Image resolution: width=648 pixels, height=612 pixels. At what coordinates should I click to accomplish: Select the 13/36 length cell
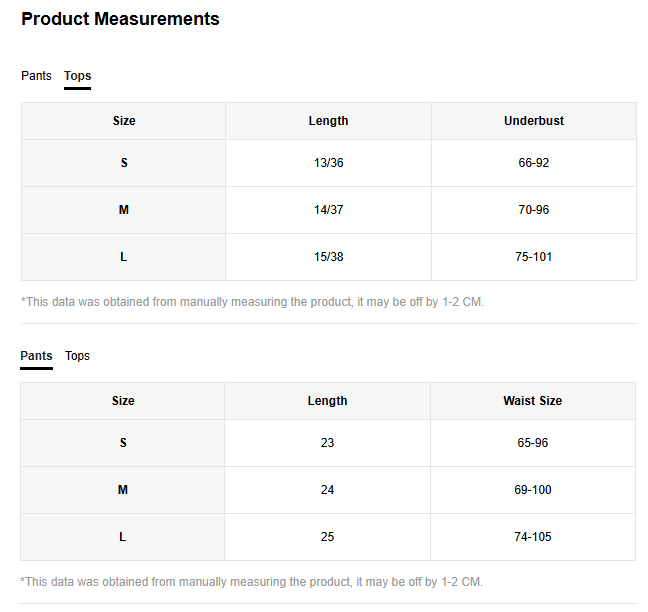328,163
